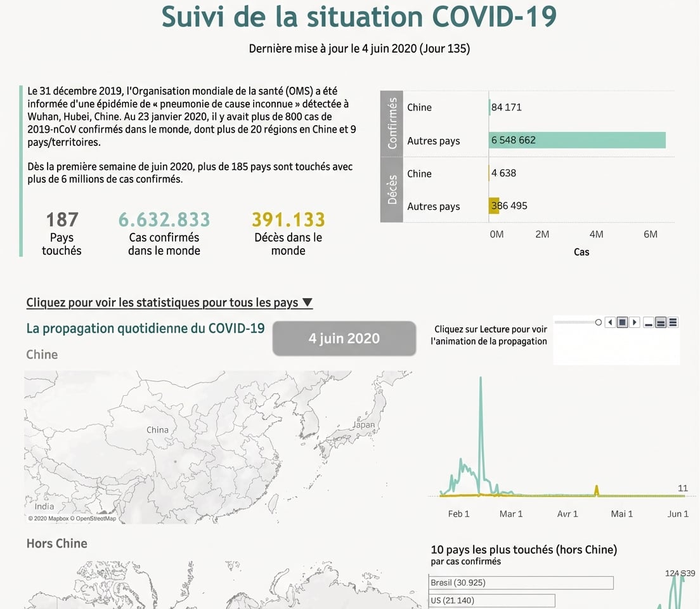
Task: Select the 'Autres pays' deaths yellow bar
Action: [x=494, y=206]
